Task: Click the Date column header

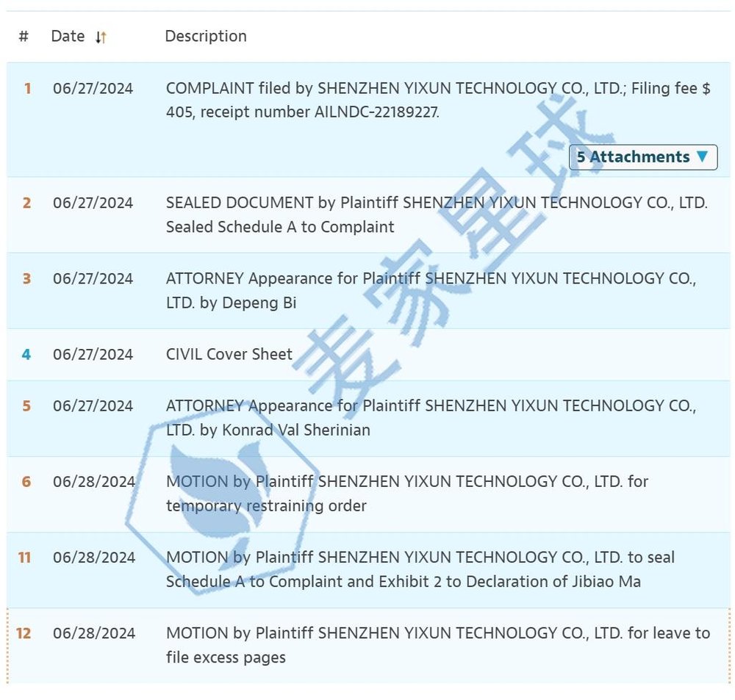Action: pyautogui.click(x=68, y=36)
